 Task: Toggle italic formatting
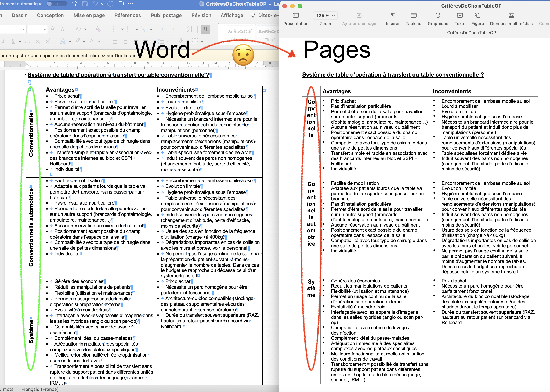tap(3, 41)
